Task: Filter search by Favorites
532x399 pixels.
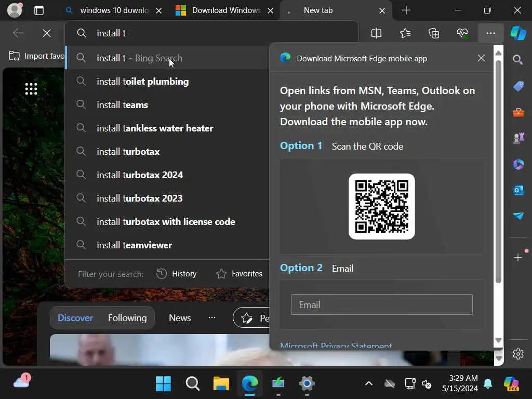Action: [x=239, y=274]
